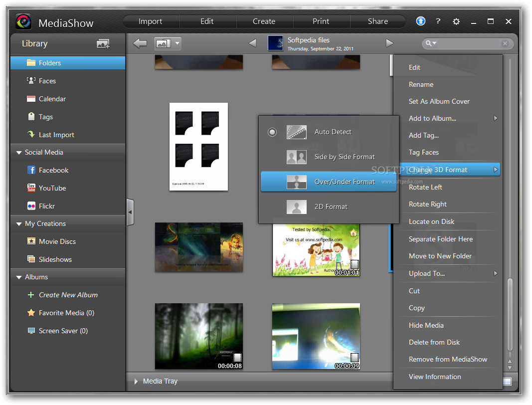Click the scroll down arrow of the media scrollbar
The image size is (532, 405).
coord(510,368)
